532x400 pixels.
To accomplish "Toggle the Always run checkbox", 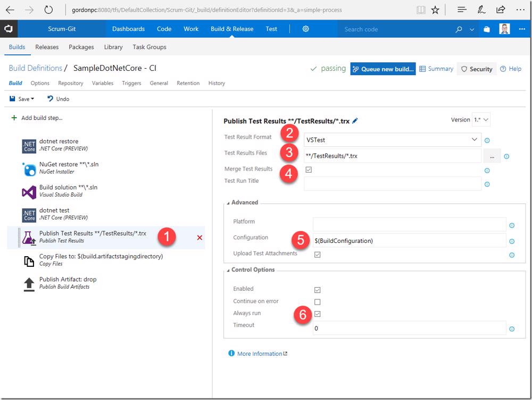I will point(317,314).
